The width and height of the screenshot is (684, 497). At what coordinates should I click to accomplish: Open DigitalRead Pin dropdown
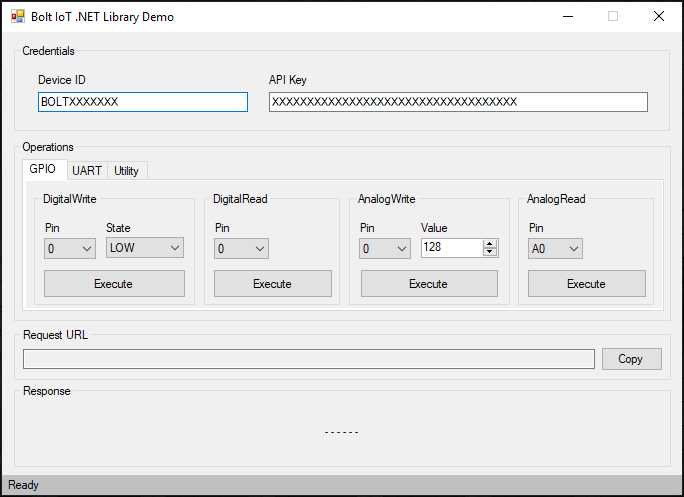point(241,248)
